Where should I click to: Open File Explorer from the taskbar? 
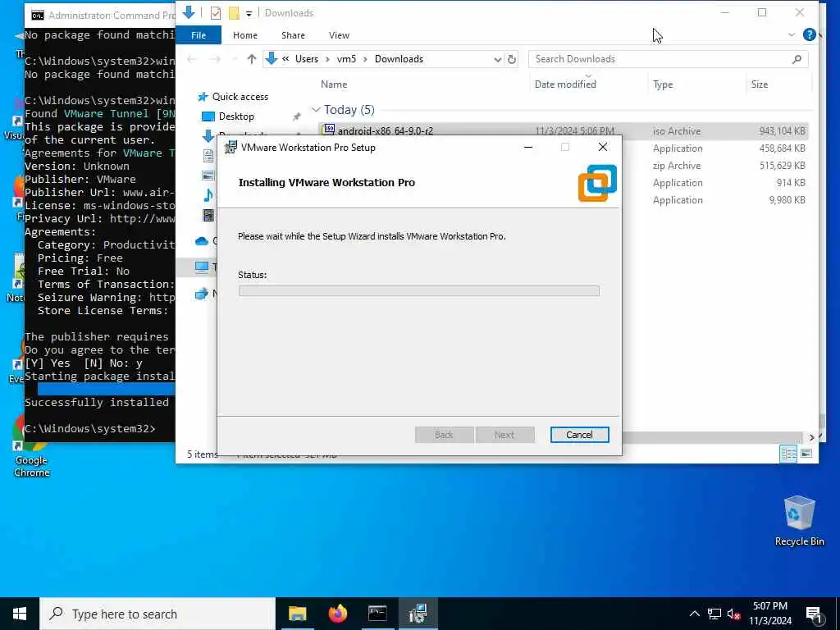coord(297,614)
